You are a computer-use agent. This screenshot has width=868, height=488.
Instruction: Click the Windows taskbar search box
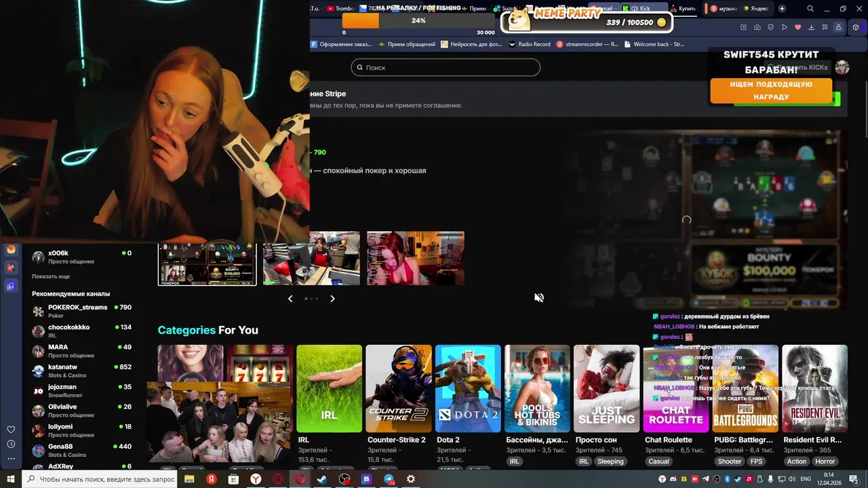[x=100, y=479]
